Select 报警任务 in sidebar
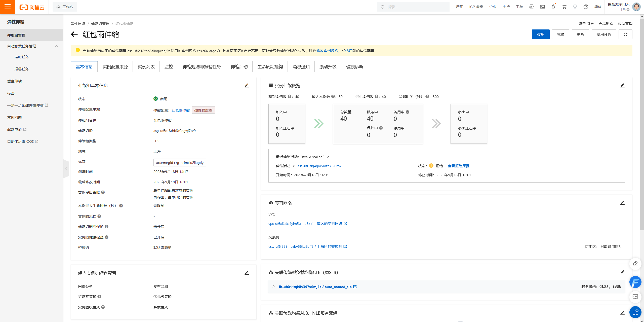This screenshot has height=322, width=644. (x=22, y=69)
